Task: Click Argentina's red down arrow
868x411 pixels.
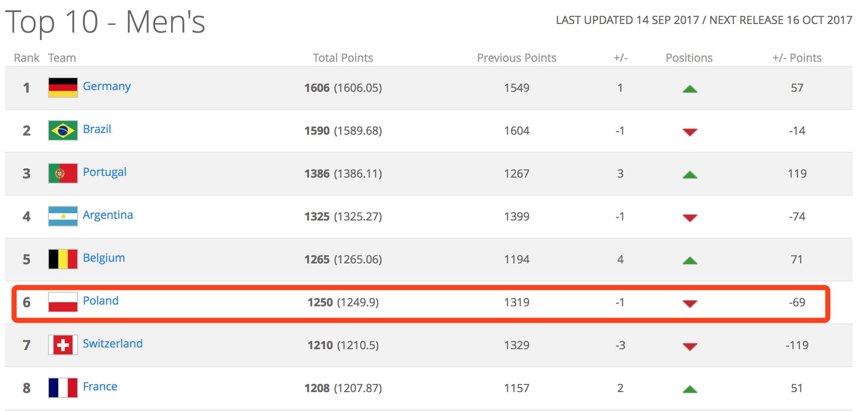Action: pyautogui.click(x=690, y=218)
